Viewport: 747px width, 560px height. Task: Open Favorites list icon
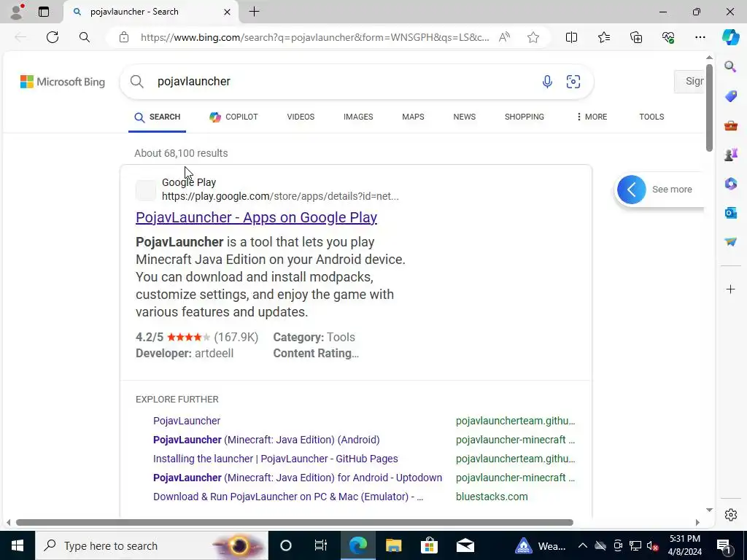pyautogui.click(x=603, y=37)
